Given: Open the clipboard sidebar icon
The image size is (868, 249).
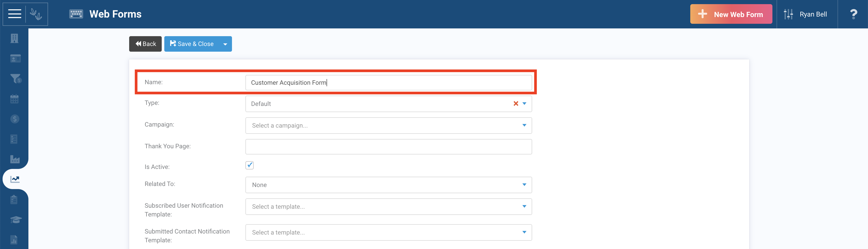Looking at the screenshot, I should 14,199.
